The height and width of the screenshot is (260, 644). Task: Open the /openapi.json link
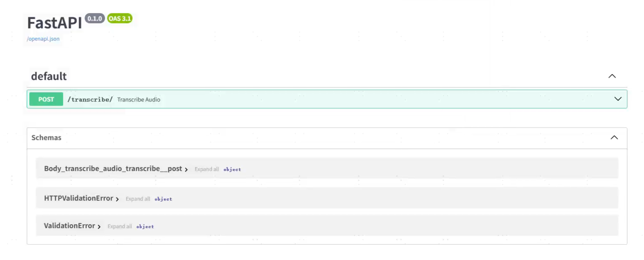[x=43, y=39]
